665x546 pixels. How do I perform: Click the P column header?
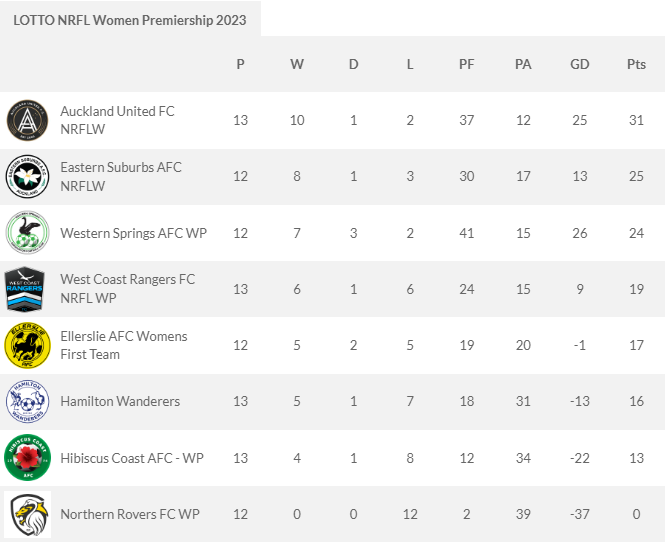[240, 64]
